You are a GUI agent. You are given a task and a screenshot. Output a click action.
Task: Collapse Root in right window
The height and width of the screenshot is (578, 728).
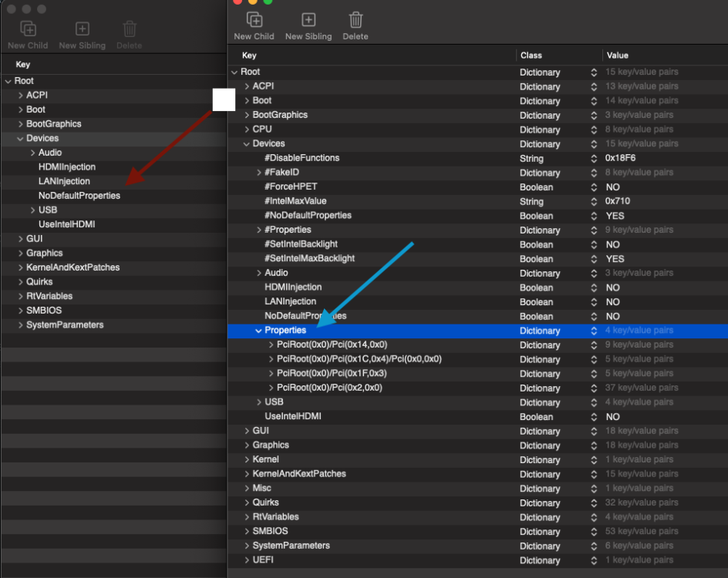click(x=234, y=72)
